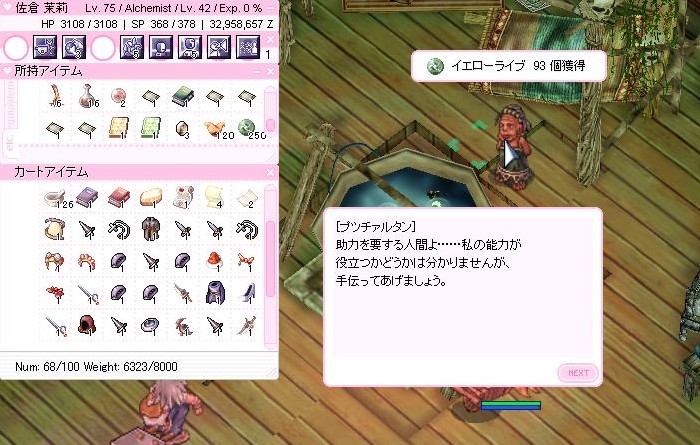The width and height of the screenshot is (700, 445).
Task: Minimize the 所持アイテム inventory window
Action: click(x=257, y=71)
